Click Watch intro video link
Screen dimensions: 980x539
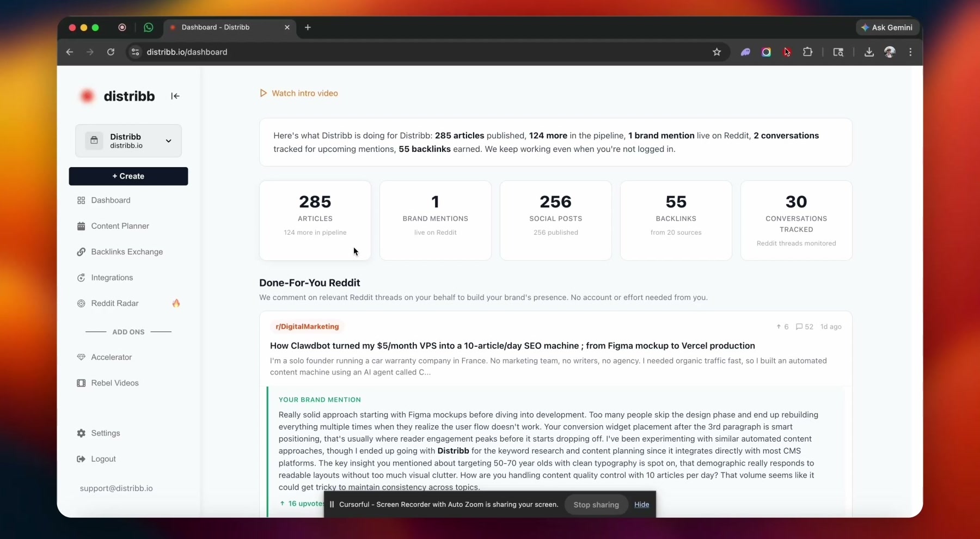pyautogui.click(x=305, y=93)
